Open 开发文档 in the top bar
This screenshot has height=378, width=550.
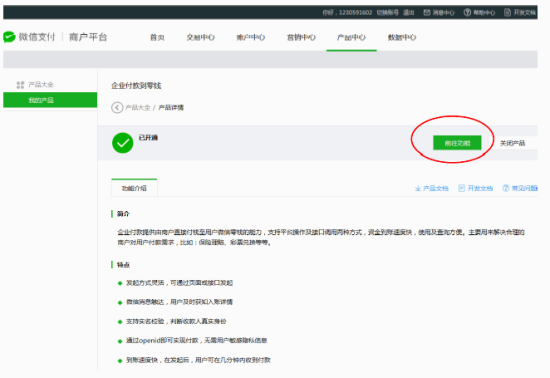pos(524,13)
